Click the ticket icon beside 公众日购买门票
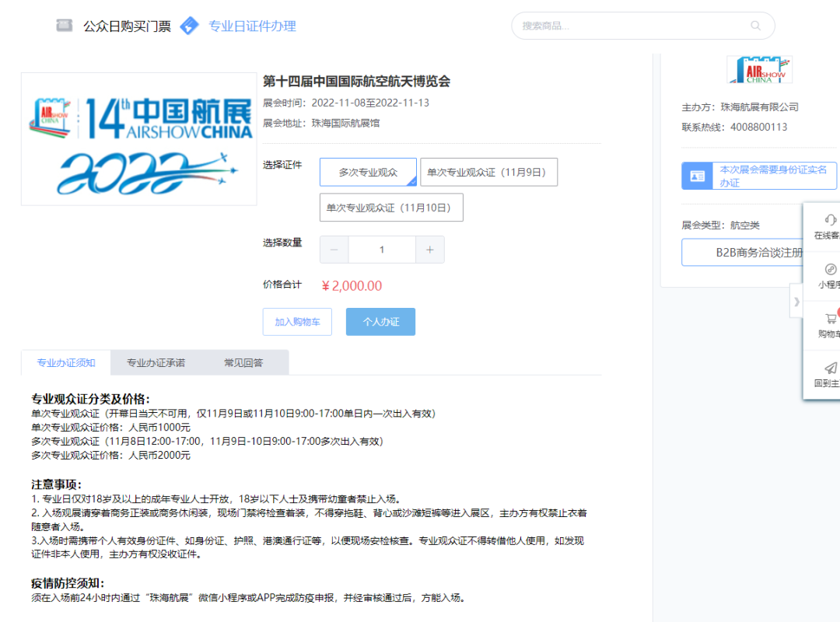 (x=65, y=25)
